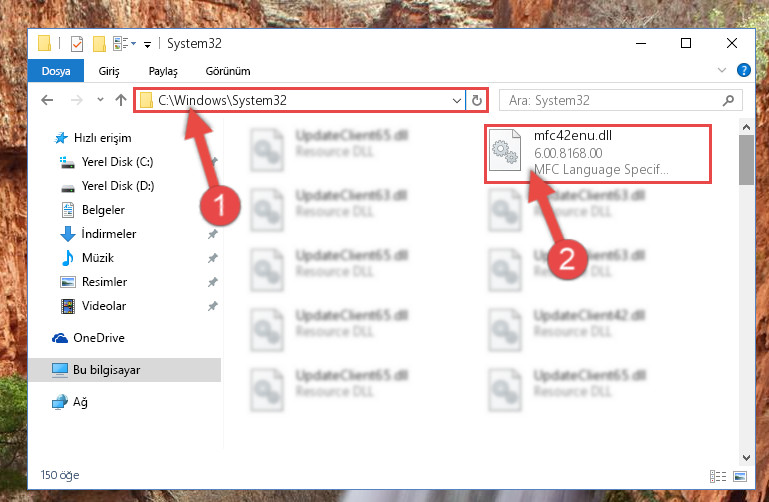Open the recent locations dropdown arrow

(x=100, y=100)
